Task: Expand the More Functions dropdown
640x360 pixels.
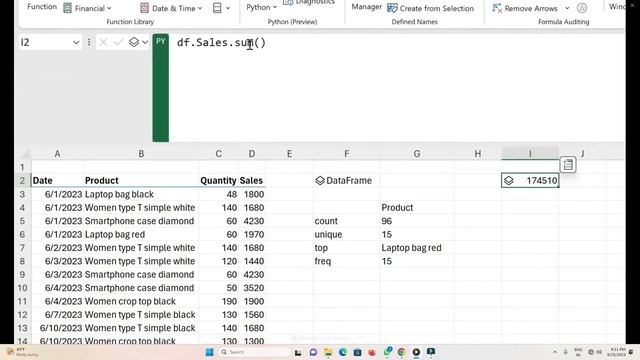Action: click(222, 8)
